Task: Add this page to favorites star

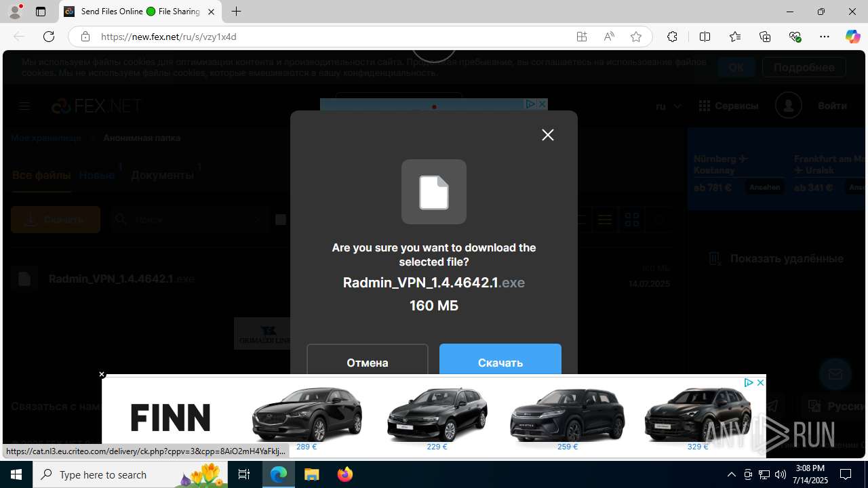Action: (x=636, y=37)
